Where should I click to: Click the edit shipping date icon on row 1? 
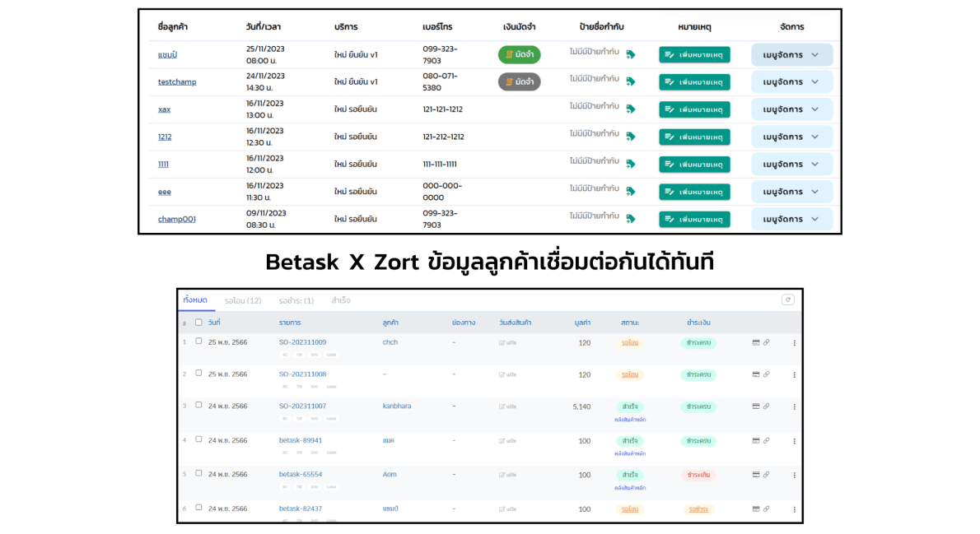(x=502, y=341)
